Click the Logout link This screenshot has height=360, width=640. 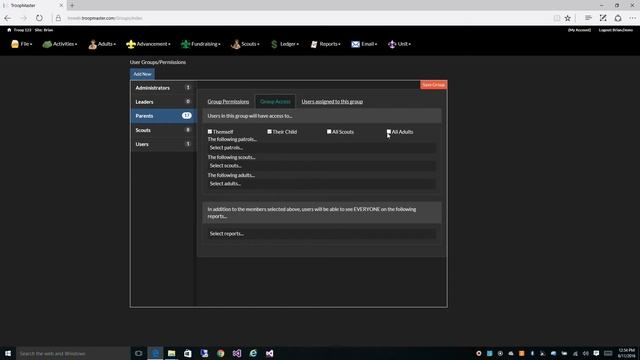pyautogui.click(x=616, y=30)
